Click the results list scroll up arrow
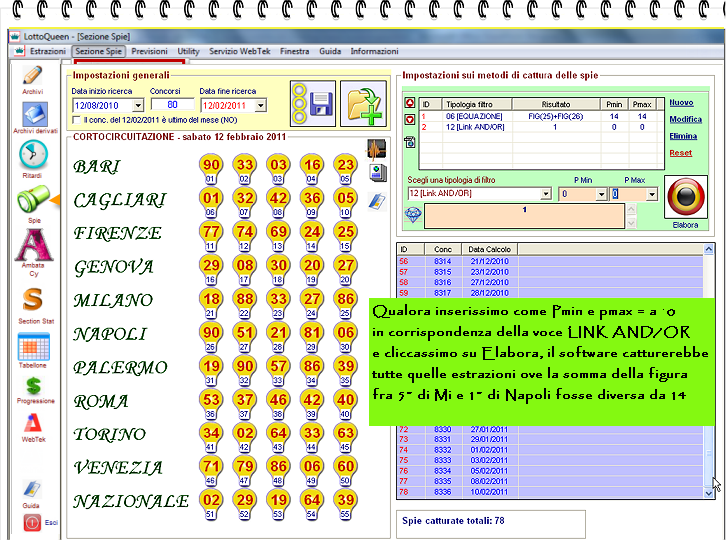Image resolution: width=726 pixels, height=540 pixels. tap(708, 250)
